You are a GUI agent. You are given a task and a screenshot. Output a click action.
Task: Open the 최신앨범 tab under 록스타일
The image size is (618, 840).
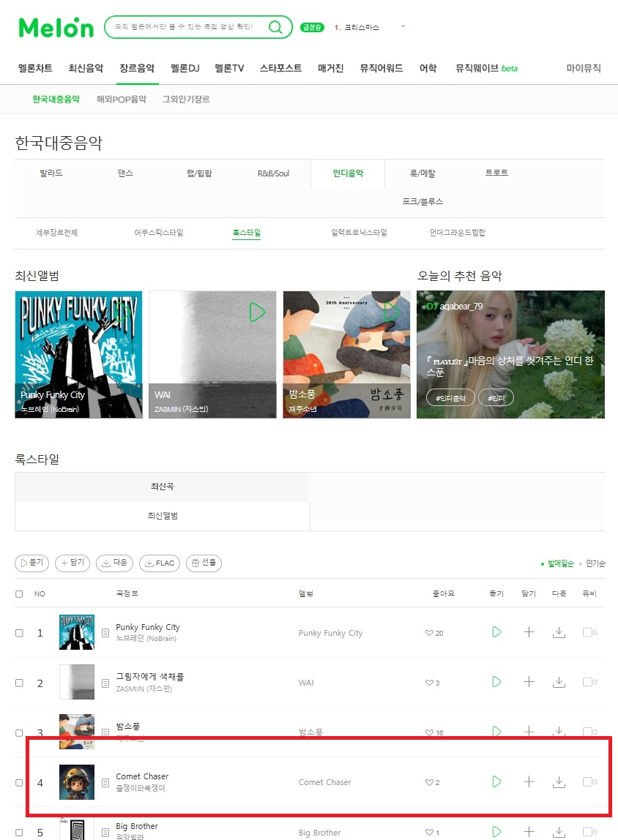[x=163, y=515]
